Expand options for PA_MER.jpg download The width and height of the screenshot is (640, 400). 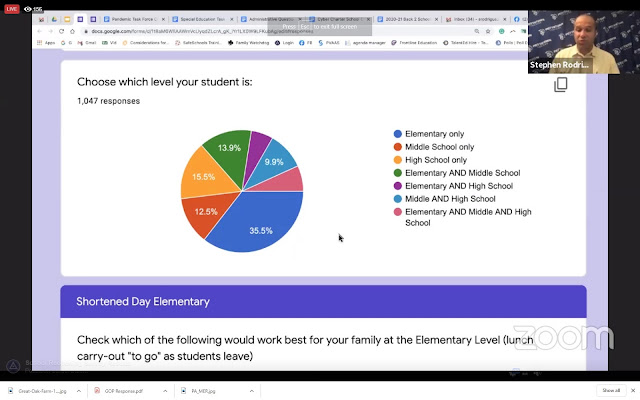[251, 391]
